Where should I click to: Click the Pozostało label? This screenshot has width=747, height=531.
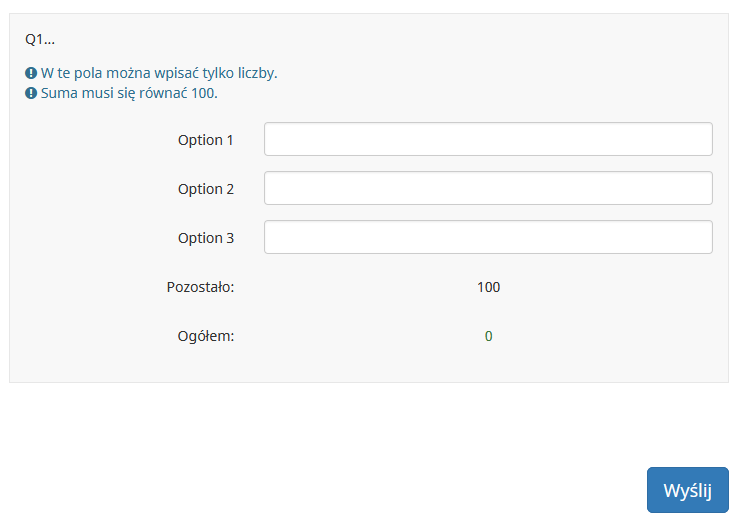click(x=200, y=287)
